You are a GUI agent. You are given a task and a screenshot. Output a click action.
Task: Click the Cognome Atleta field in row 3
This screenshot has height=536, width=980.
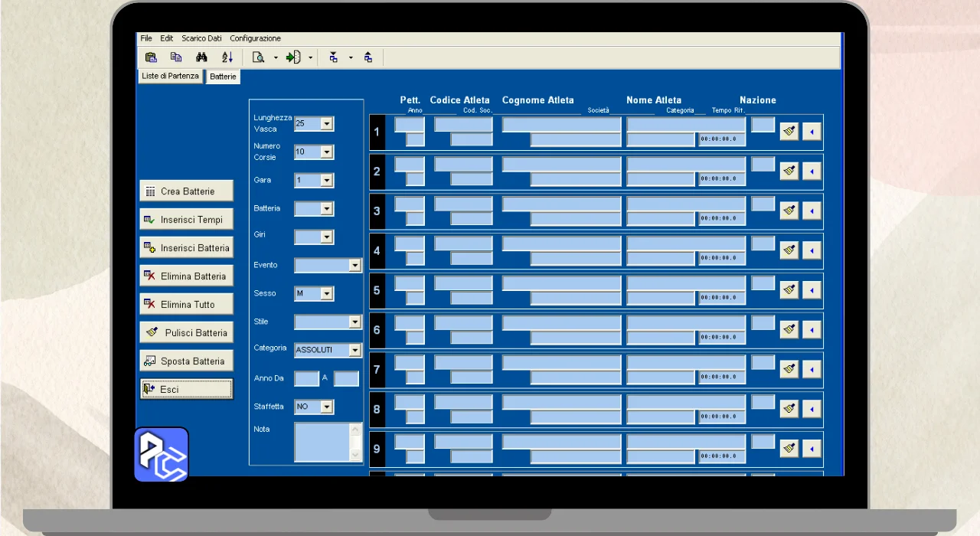click(x=561, y=204)
